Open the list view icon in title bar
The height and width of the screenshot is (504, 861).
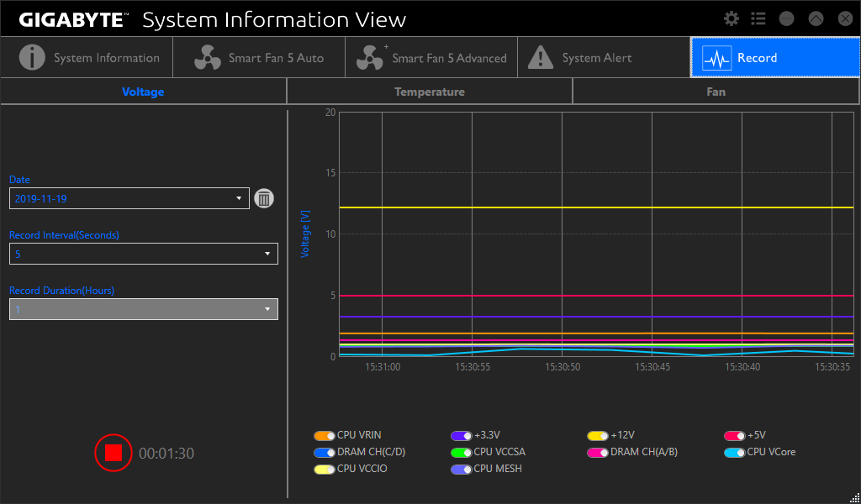coord(758,18)
